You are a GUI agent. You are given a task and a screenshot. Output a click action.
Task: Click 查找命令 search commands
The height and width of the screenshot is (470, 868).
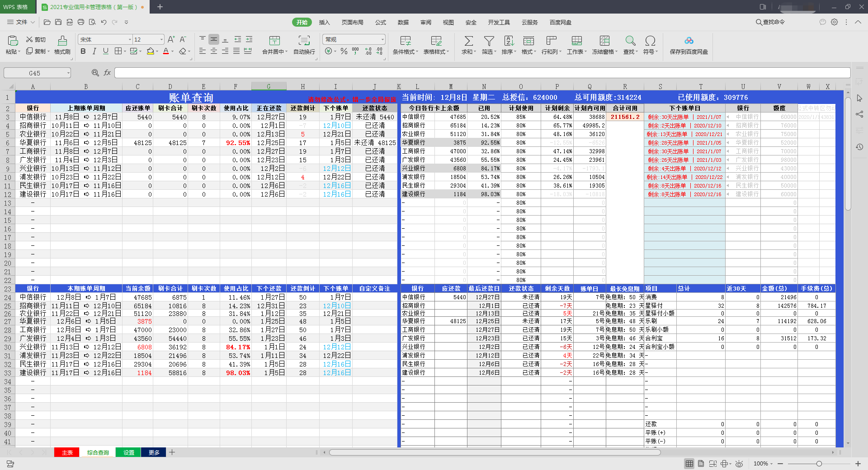[770, 22]
